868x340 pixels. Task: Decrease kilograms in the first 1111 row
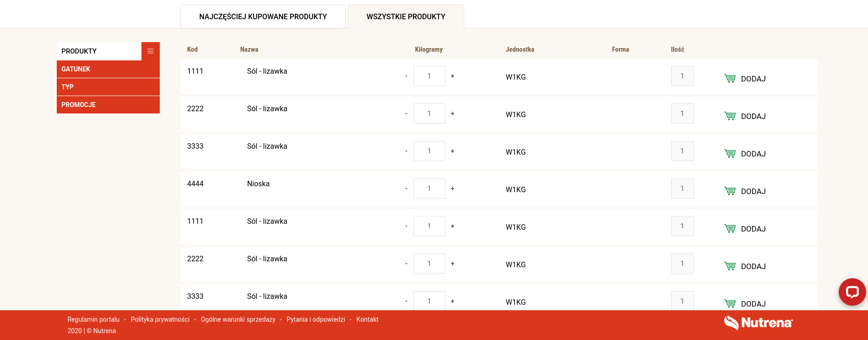point(406,76)
